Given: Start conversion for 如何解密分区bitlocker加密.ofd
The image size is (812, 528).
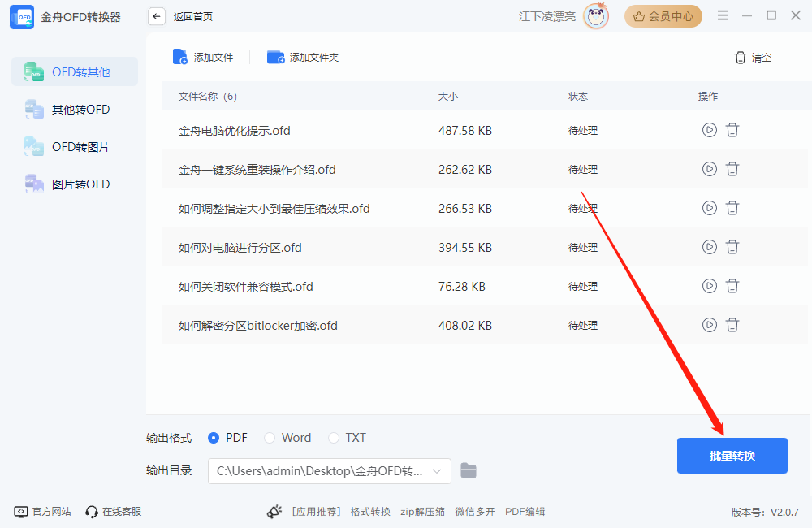Looking at the screenshot, I should [x=710, y=325].
